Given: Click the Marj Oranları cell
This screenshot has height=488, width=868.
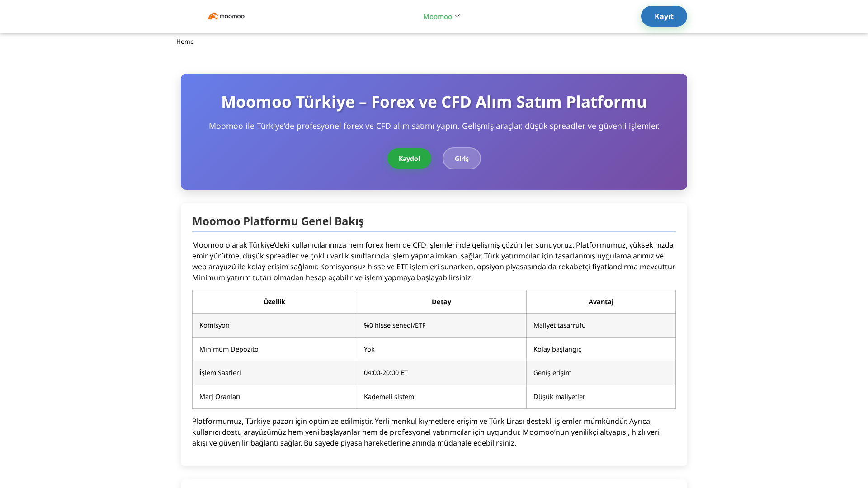Looking at the screenshot, I should pyautogui.click(x=220, y=396).
